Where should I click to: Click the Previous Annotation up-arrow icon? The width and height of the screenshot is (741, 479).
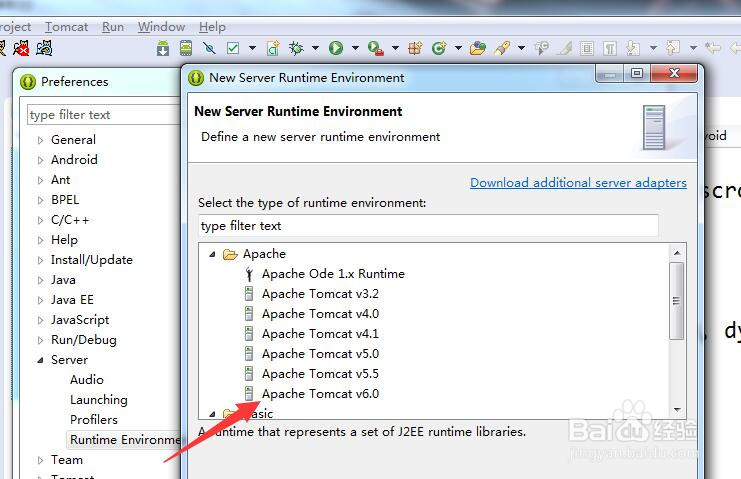pos(673,48)
